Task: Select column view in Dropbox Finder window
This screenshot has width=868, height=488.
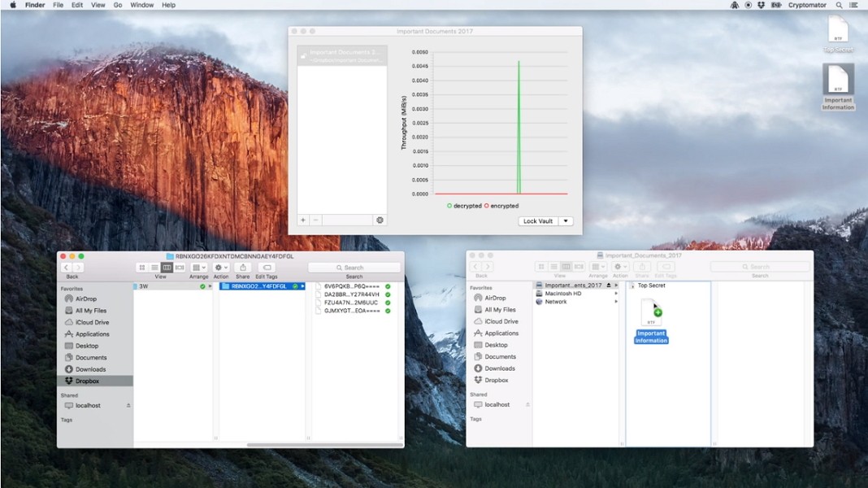Action: coord(167,268)
